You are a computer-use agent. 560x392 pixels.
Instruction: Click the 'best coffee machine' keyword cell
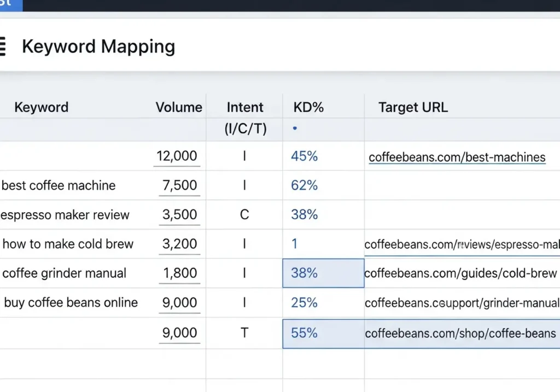[x=59, y=185]
